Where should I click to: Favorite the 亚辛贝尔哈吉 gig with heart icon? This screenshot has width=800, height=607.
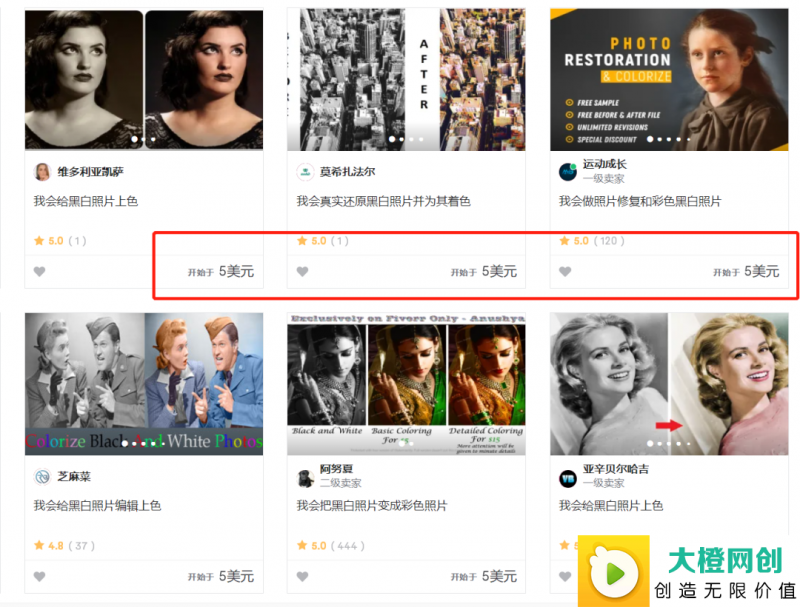pyautogui.click(x=565, y=576)
